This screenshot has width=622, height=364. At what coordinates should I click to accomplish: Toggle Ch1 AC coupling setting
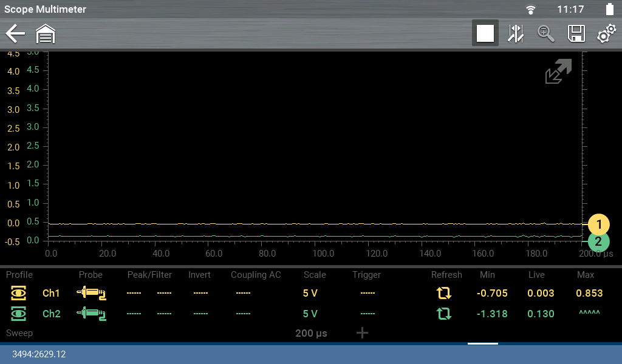[243, 294]
